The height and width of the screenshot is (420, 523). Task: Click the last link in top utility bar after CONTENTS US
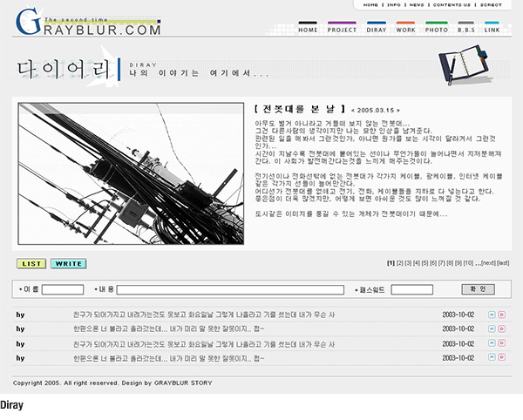coord(491,5)
